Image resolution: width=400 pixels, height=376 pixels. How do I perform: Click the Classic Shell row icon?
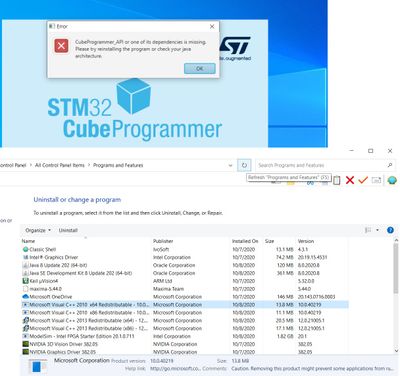(26, 249)
